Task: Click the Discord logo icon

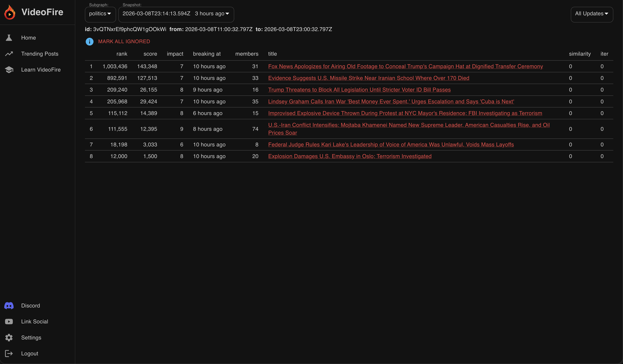Action: tap(9, 306)
